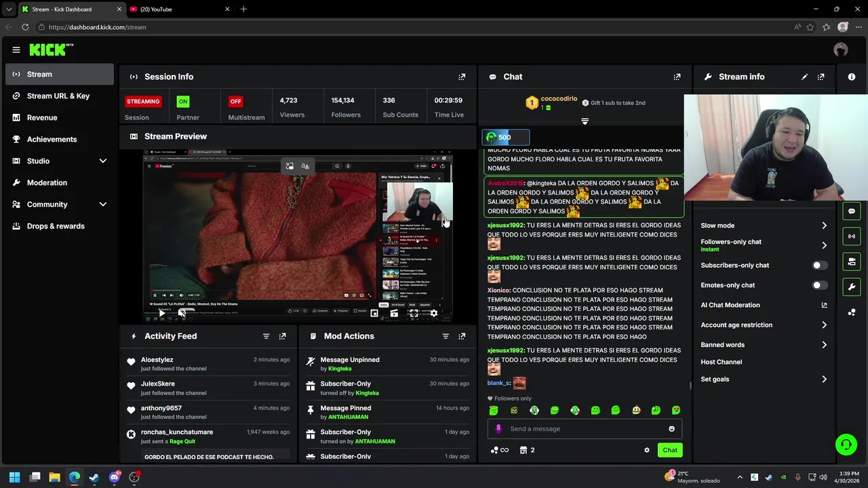868x488 pixels.
Task: Open File Explorer from taskbar
Action: pyautogui.click(x=54, y=477)
